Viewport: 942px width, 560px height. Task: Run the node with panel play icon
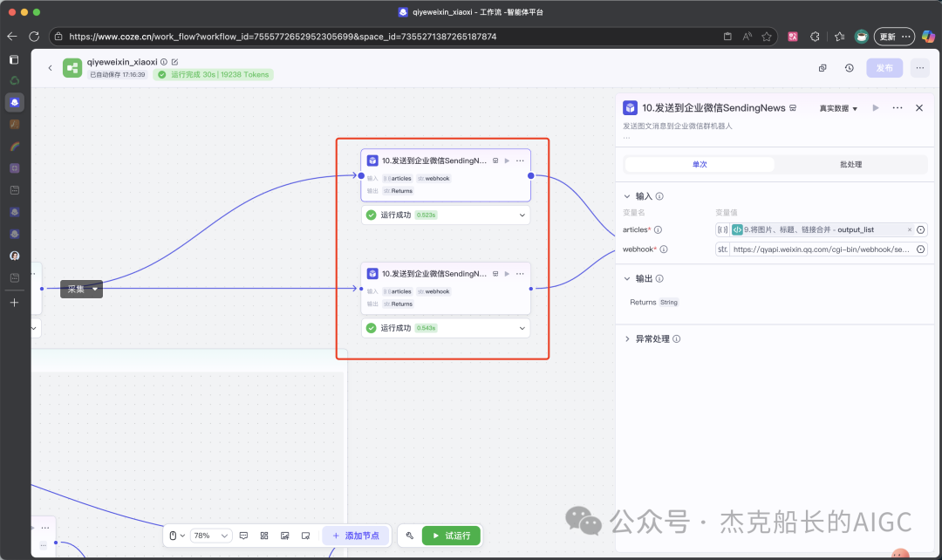pos(876,108)
